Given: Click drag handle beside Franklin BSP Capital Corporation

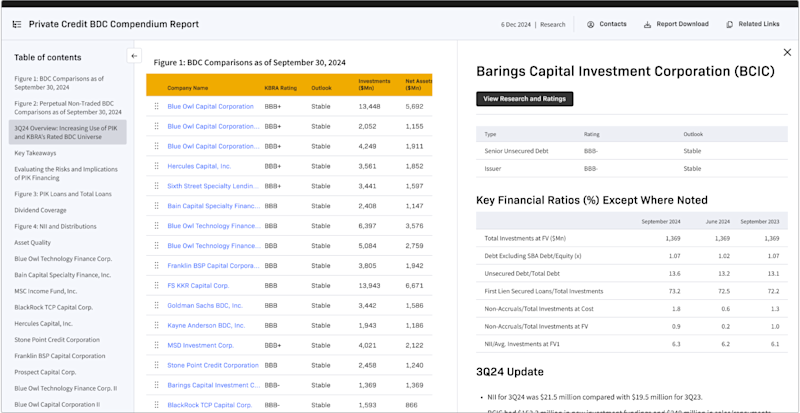Looking at the screenshot, I should [157, 265].
